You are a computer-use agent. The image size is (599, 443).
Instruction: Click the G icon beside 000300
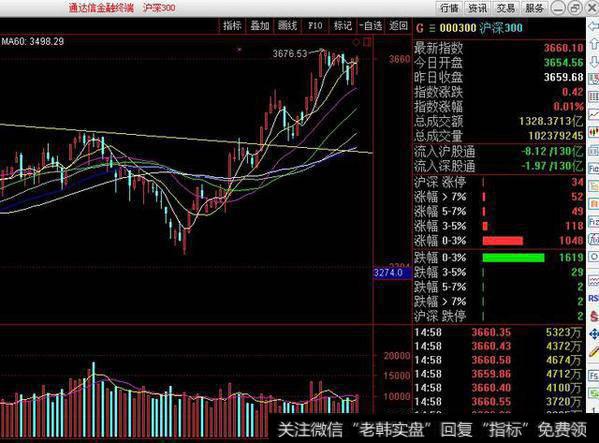coord(420,28)
